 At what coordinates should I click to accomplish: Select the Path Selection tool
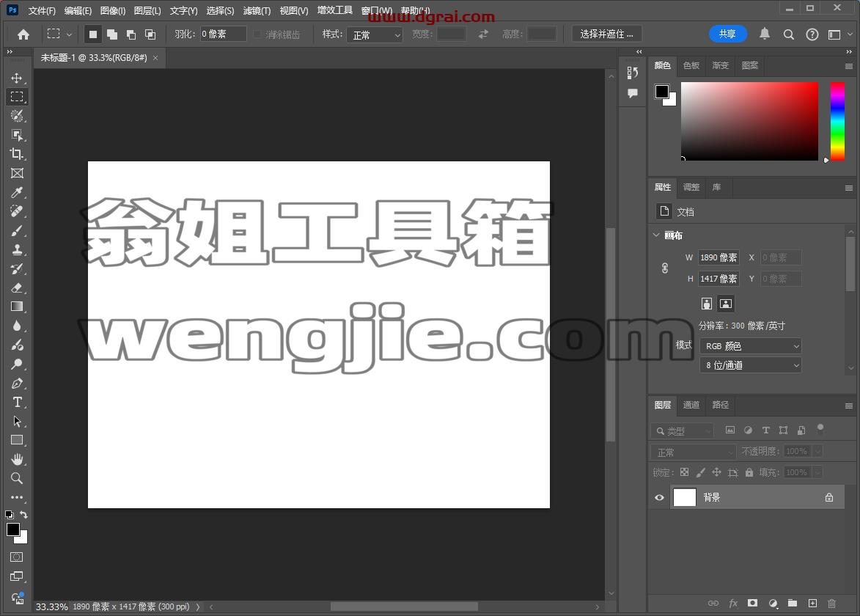17,421
